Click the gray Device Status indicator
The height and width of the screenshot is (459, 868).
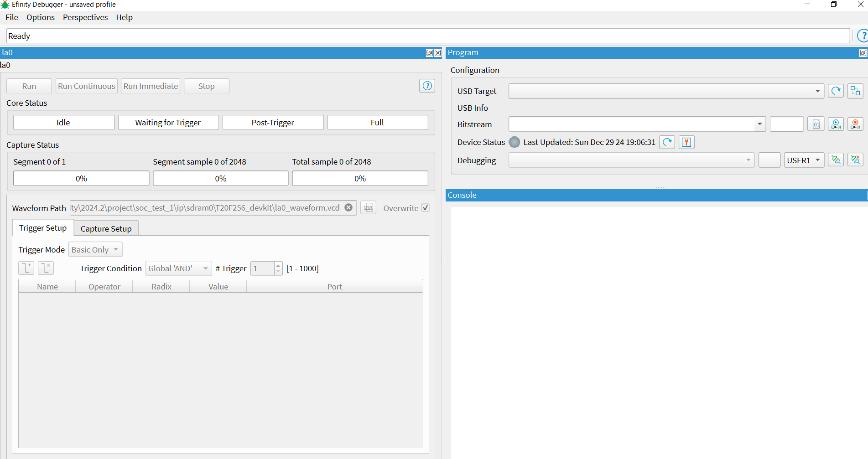(514, 142)
